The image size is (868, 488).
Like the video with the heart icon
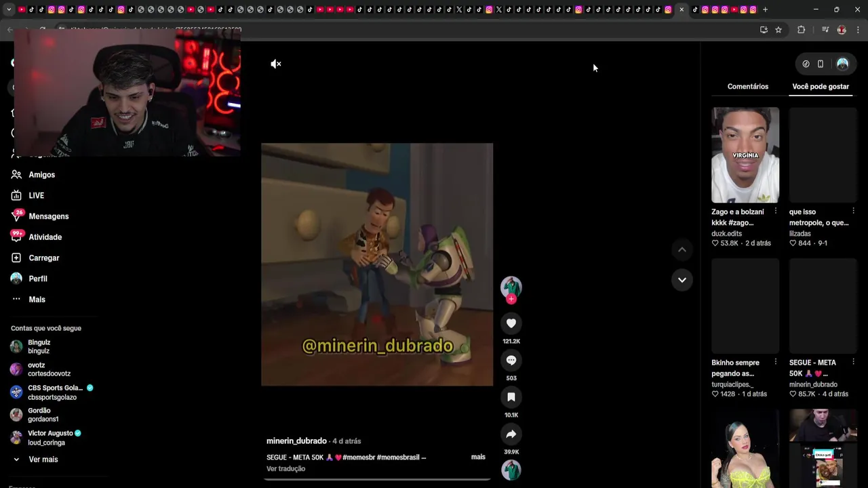[511, 323]
